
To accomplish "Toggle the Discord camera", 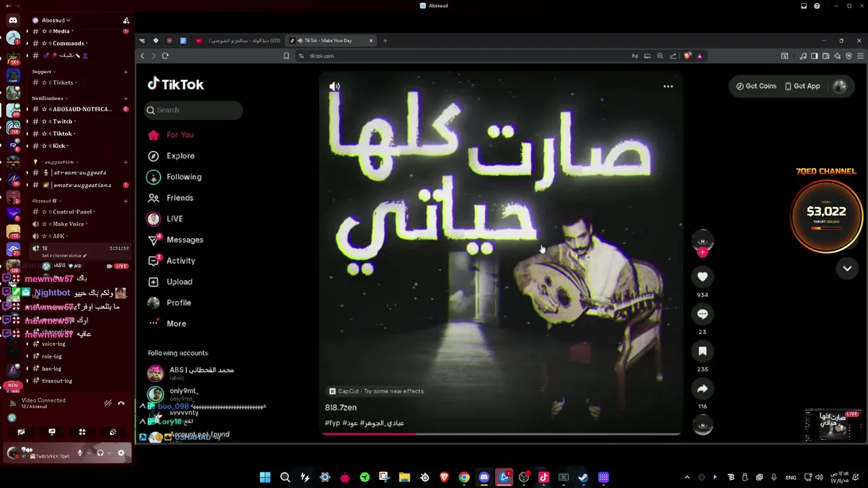I will pos(21,432).
